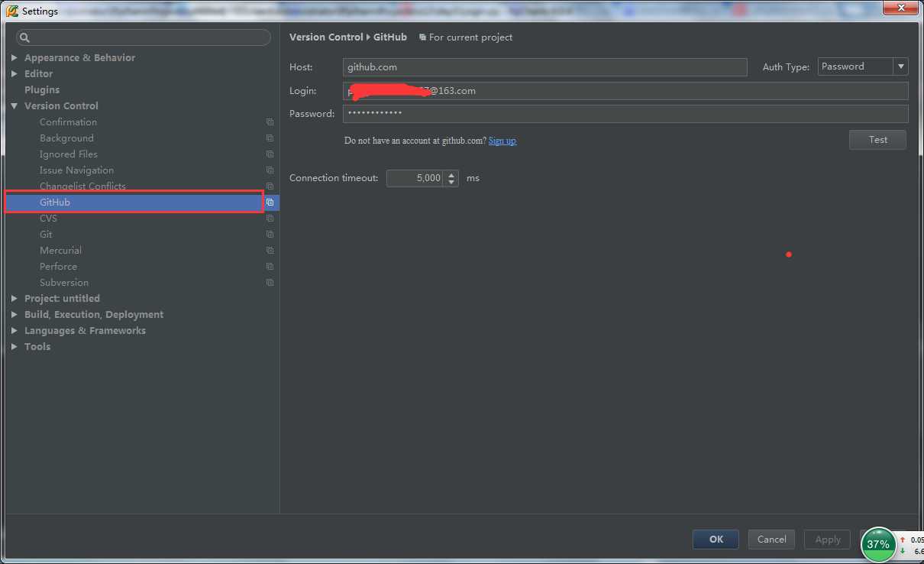The height and width of the screenshot is (564, 924).
Task: Increase connection timeout with up arrow
Action: click(451, 174)
